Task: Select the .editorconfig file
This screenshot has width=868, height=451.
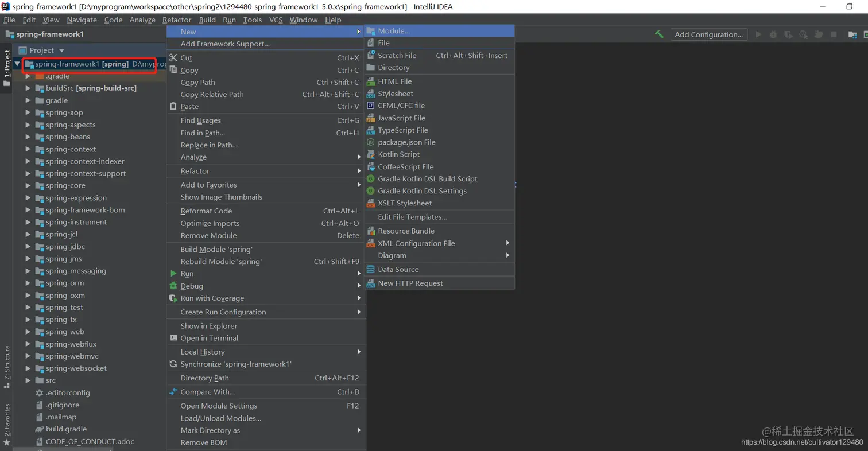Action: [x=68, y=392]
